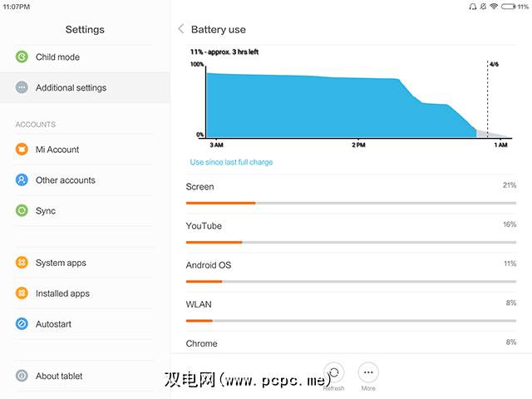Select the Android OS usage entry
The height and width of the screenshot is (399, 532).
351,270
